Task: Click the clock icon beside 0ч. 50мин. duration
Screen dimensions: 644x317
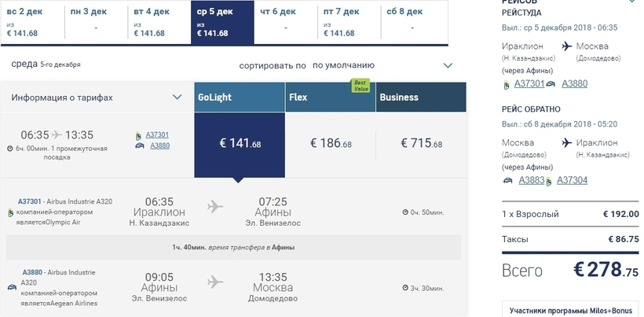Action: point(405,212)
